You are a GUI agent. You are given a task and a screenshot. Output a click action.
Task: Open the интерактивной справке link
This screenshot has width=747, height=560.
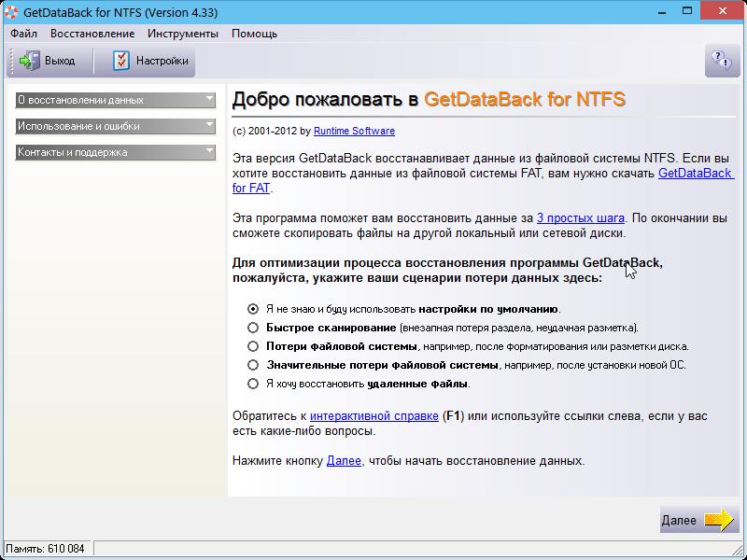[x=374, y=415]
